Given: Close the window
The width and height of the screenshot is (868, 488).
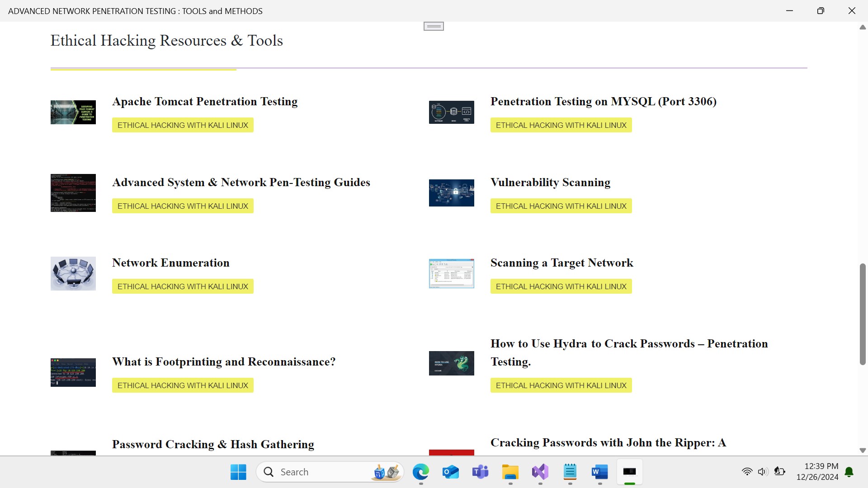Looking at the screenshot, I should [852, 11].
